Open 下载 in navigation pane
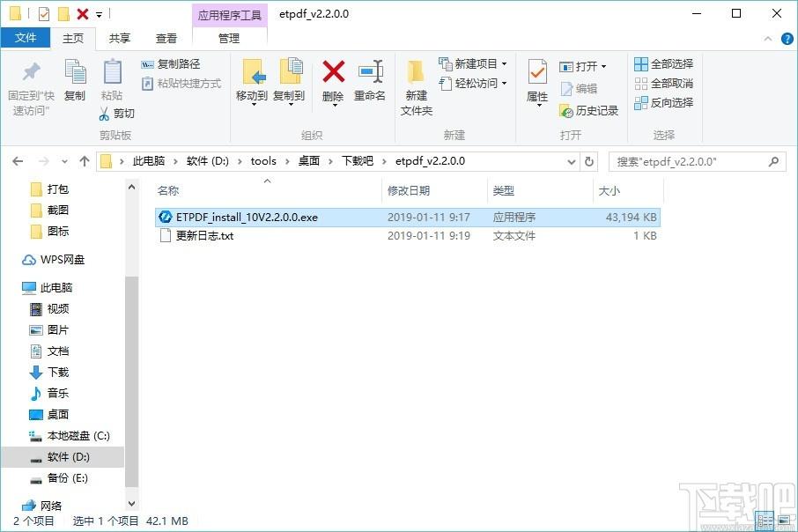 click(49, 373)
